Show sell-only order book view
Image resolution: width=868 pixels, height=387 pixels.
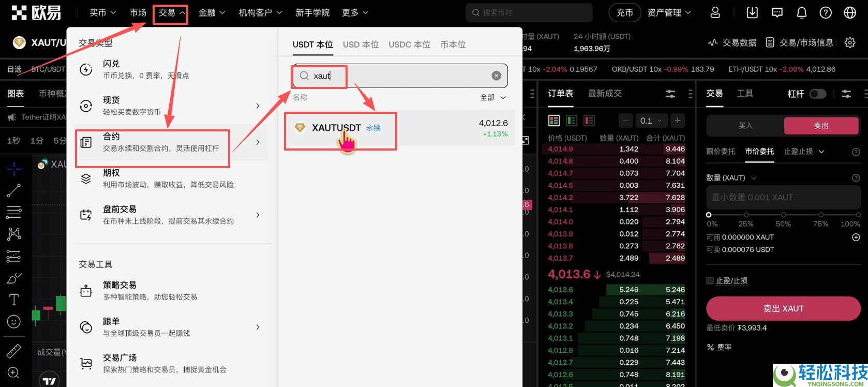589,121
